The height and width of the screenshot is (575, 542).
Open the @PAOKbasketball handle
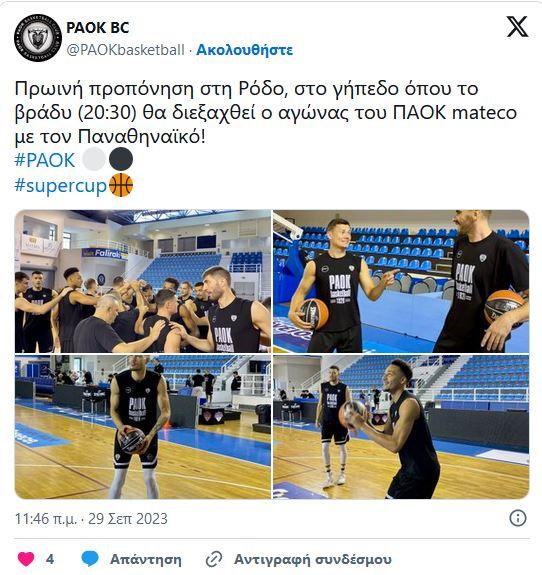tap(125, 50)
